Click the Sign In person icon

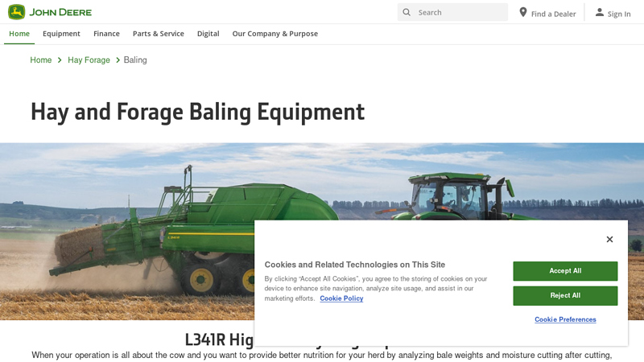point(600,12)
